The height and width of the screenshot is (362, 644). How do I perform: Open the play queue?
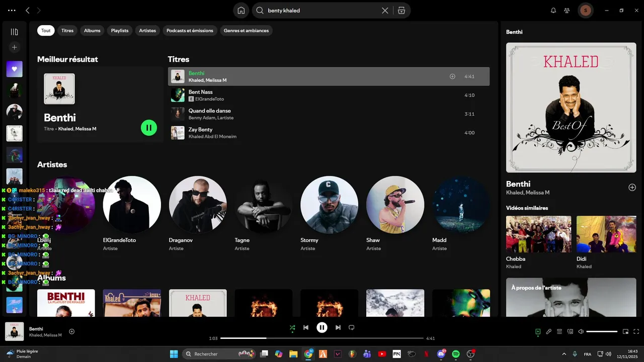[x=559, y=331]
